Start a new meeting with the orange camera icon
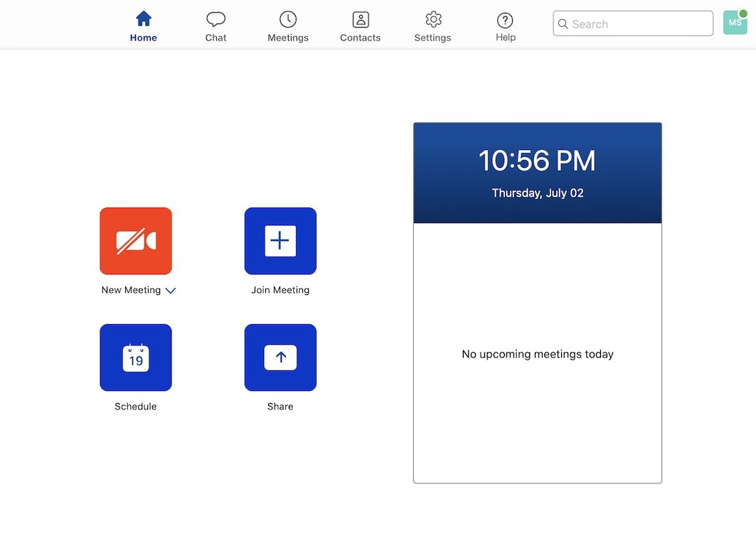The image size is (756, 553). [135, 241]
